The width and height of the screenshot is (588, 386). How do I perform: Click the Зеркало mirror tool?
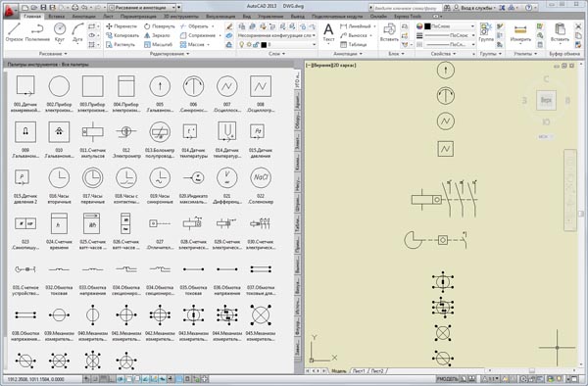[157, 35]
